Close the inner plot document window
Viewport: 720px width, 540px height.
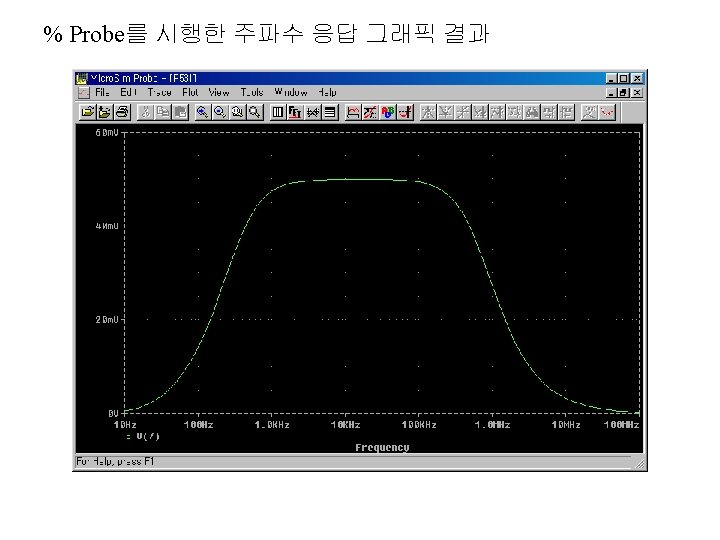click(x=637, y=93)
